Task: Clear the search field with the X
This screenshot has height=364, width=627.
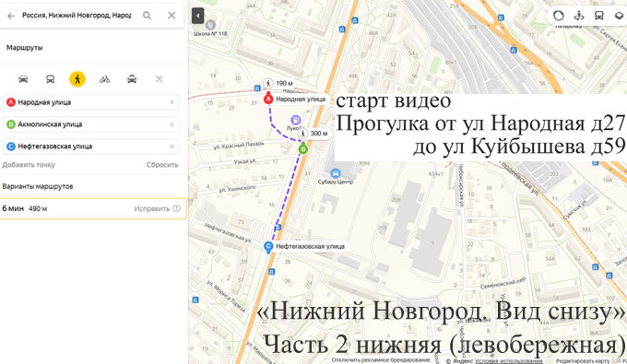Action: 172,16
